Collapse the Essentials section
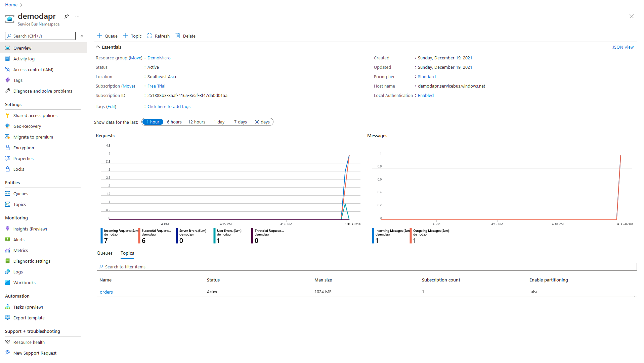The height and width of the screenshot is (363, 644). [x=109, y=47]
